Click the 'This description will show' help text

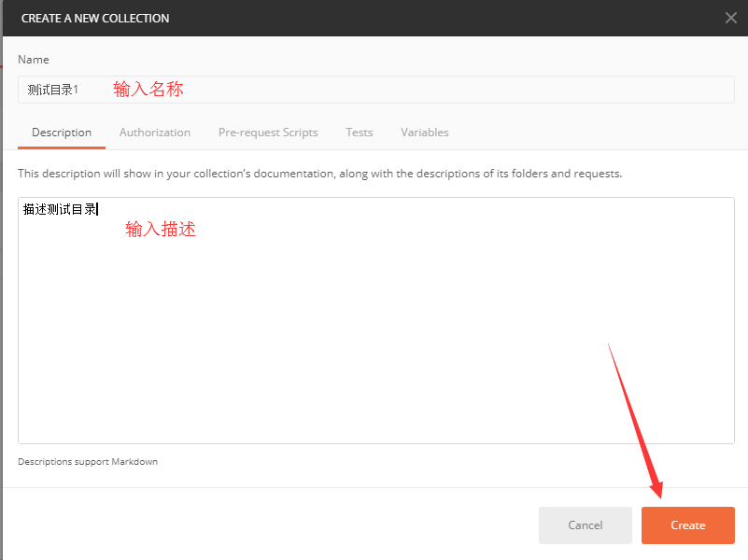click(x=320, y=174)
